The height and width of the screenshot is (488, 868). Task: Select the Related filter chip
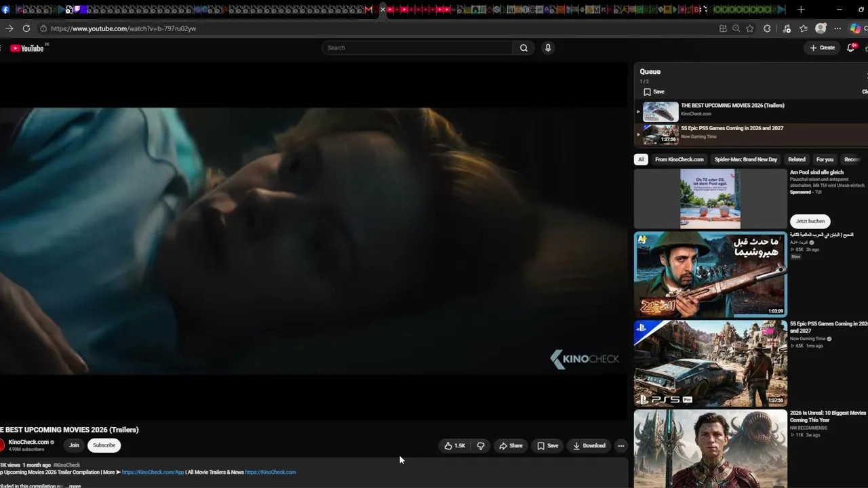[x=797, y=160]
